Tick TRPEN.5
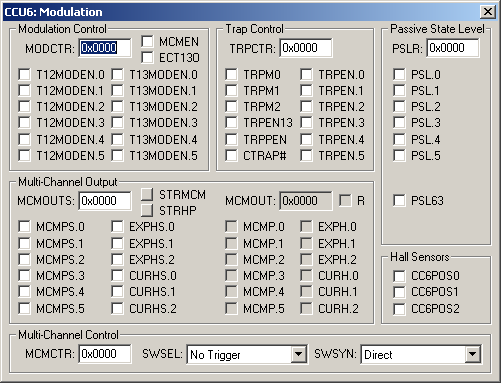This screenshot has width=501, height=383. (306, 155)
